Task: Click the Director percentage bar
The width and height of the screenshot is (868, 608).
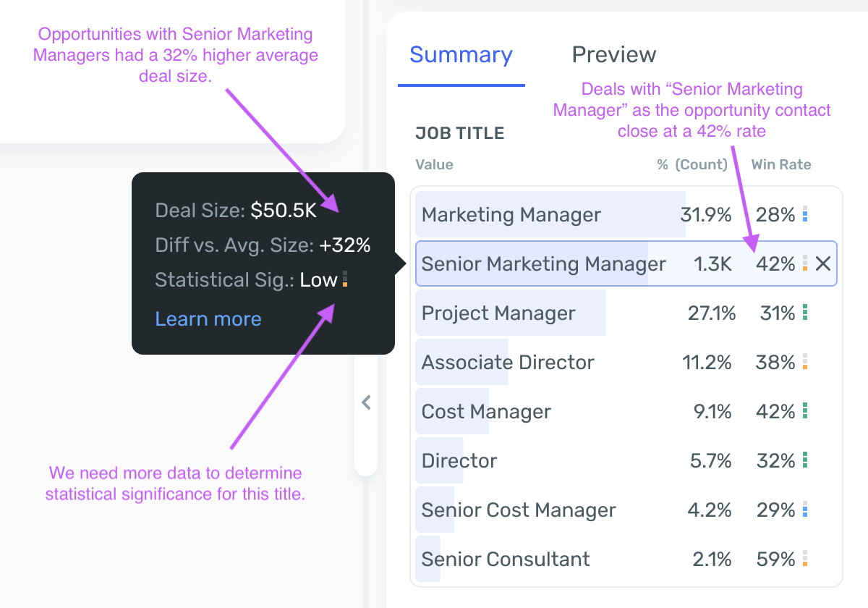Action: click(x=439, y=461)
